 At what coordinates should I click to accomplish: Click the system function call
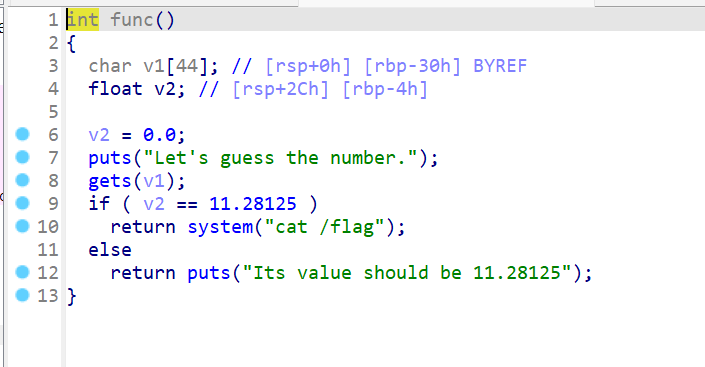pos(220,227)
